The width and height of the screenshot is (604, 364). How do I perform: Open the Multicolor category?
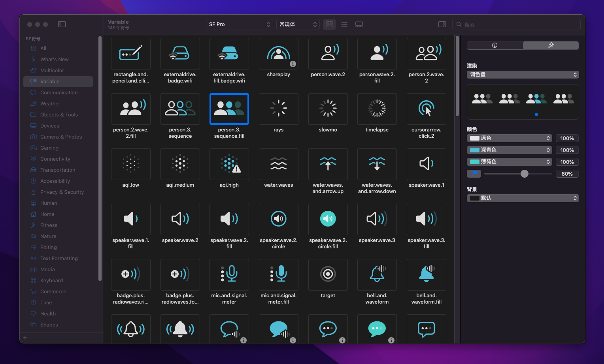58,70
